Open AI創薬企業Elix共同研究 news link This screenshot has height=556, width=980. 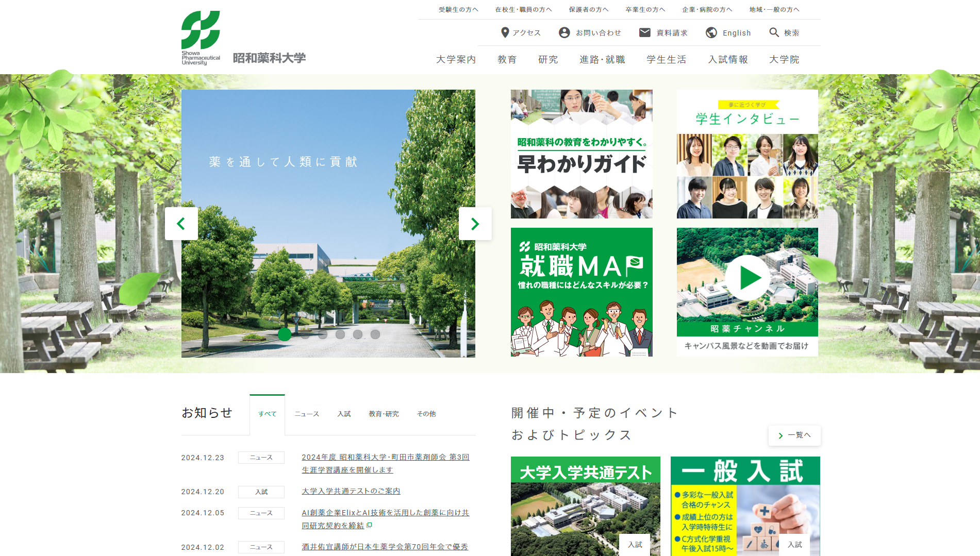click(x=386, y=519)
